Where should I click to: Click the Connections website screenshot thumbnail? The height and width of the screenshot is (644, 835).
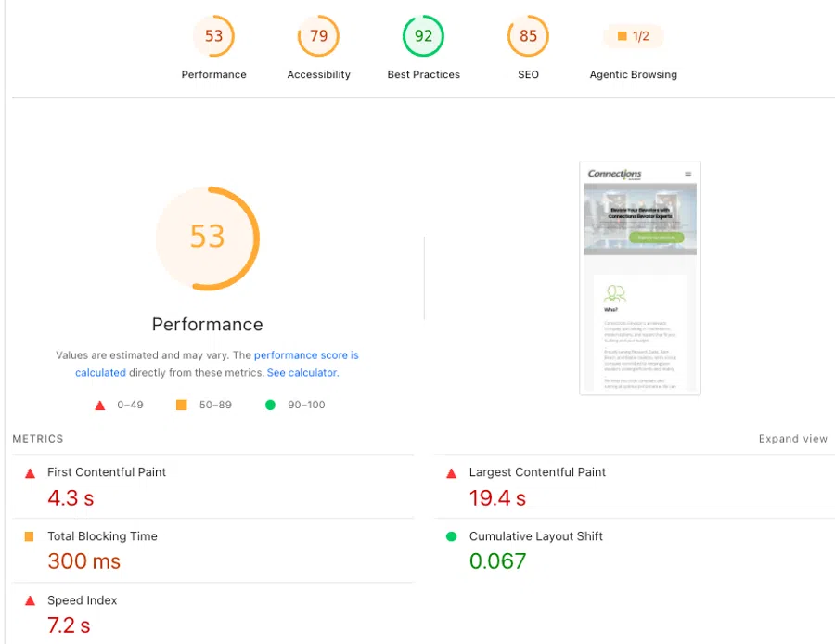(x=640, y=278)
